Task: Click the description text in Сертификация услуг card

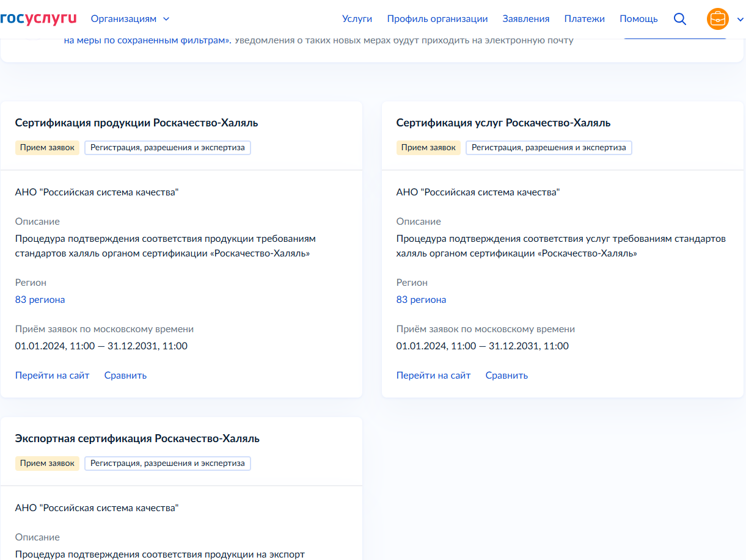Action: point(561,246)
